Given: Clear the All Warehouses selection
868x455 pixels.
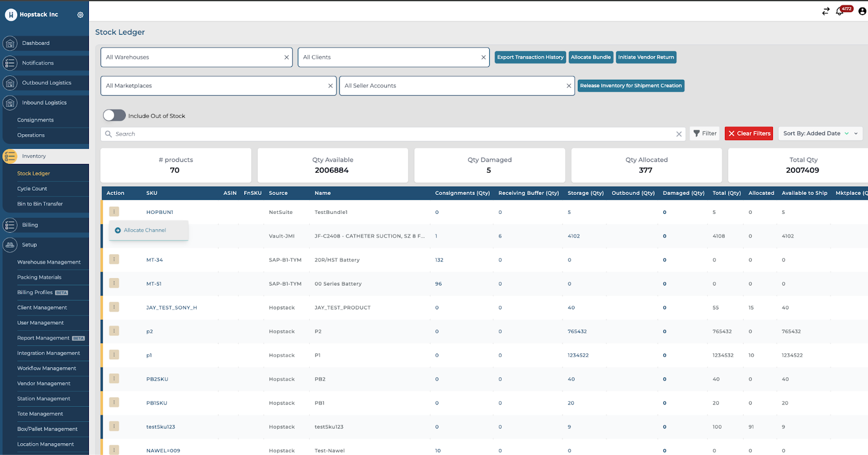Looking at the screenshot, I should click(x=286, y=58).
